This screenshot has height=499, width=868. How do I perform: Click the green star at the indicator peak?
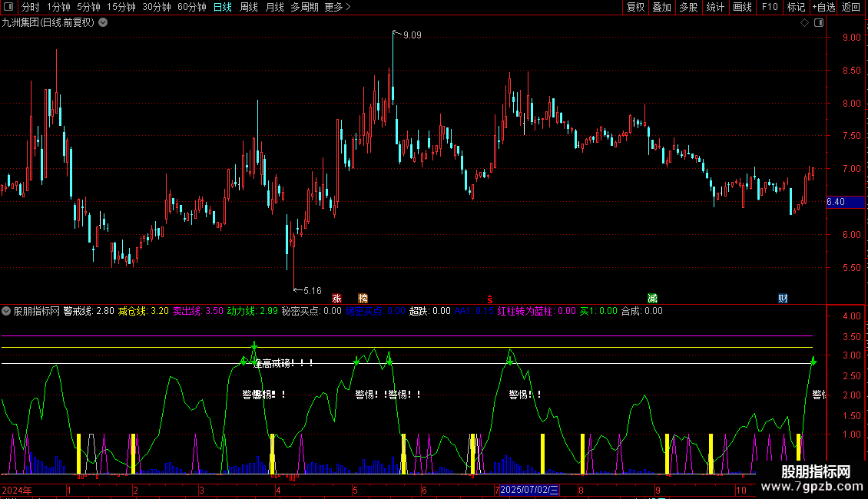pos(254,346)
